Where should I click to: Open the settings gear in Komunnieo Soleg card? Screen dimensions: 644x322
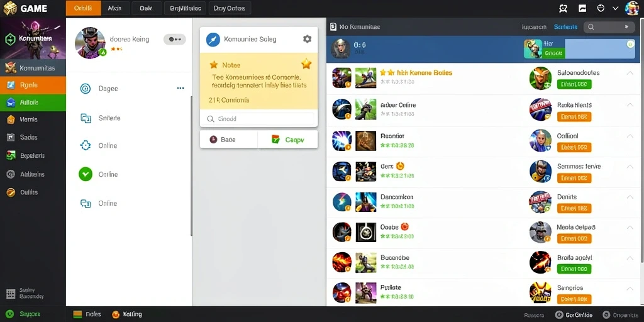[307, 39]
